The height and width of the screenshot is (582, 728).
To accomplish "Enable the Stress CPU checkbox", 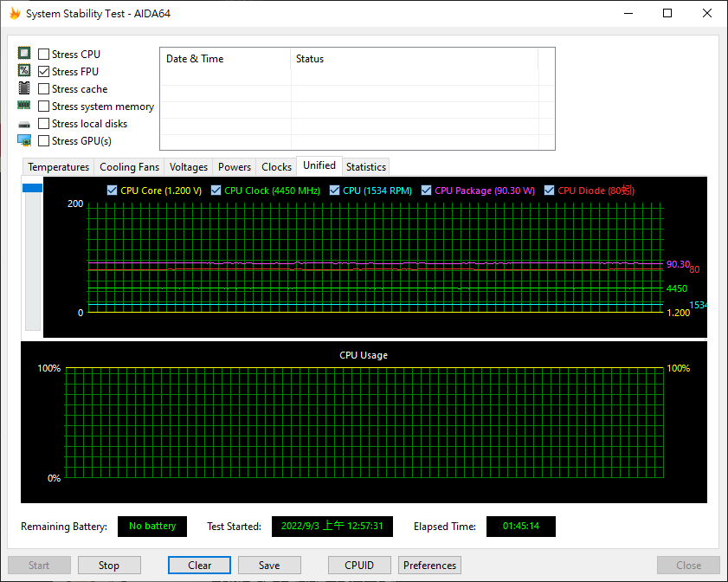I will pyautogui.click(x=43, y=54).
